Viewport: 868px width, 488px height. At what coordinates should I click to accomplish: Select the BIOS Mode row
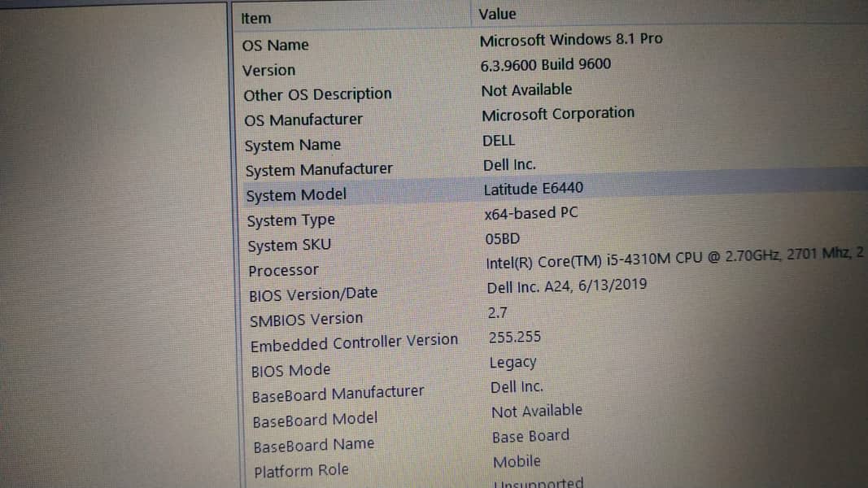[x=290, y=370]
